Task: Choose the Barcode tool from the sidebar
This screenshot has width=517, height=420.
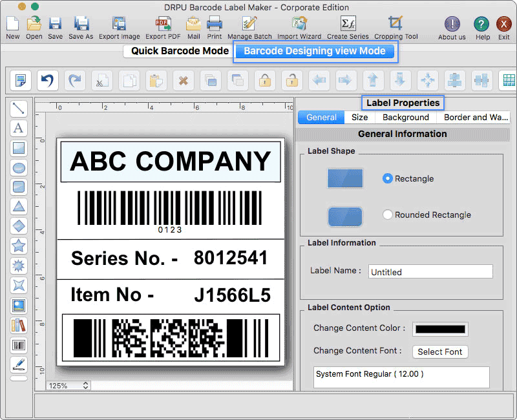Action: 18,344
